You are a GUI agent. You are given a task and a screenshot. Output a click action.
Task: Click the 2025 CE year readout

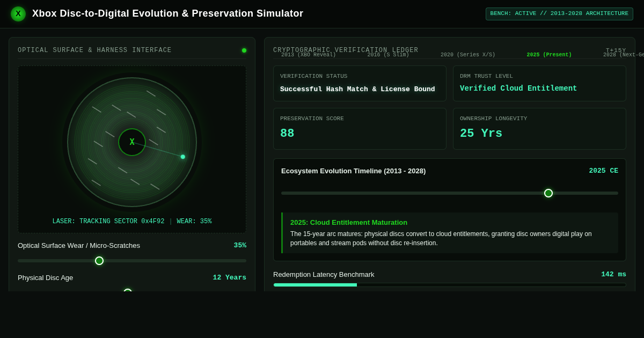pyautogui.click(x=604, y=171)
